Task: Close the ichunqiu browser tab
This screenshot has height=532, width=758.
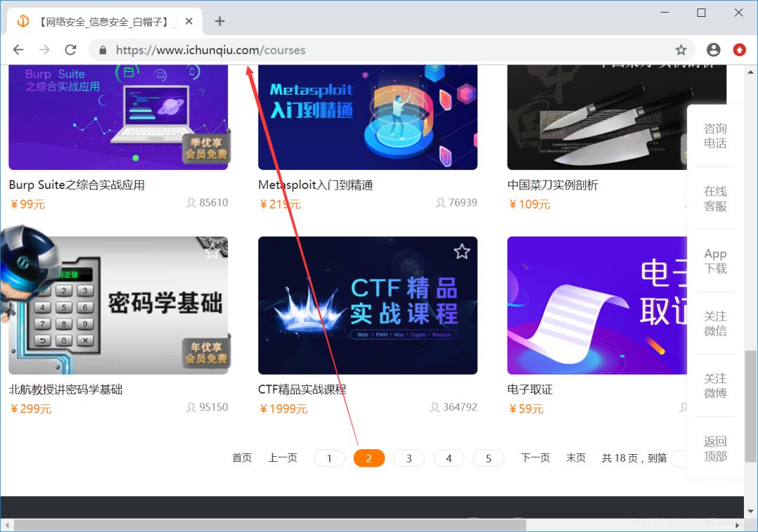Action: click(189, 21)
